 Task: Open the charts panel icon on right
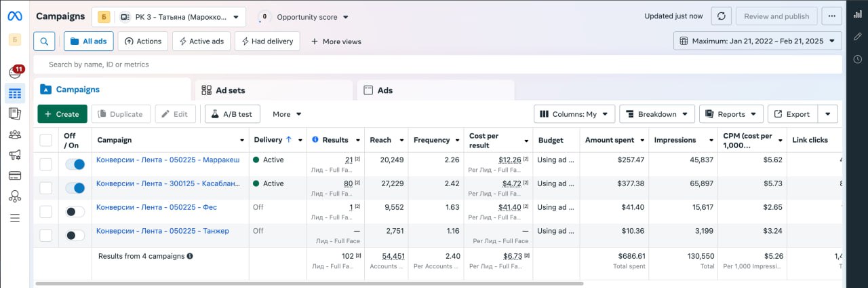click(857, 15)
